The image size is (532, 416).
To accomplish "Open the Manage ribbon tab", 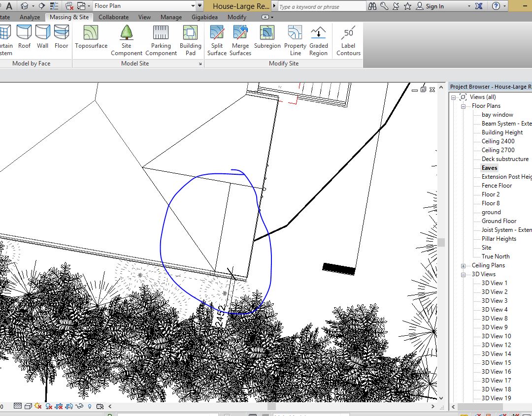I will pos(171,17).
